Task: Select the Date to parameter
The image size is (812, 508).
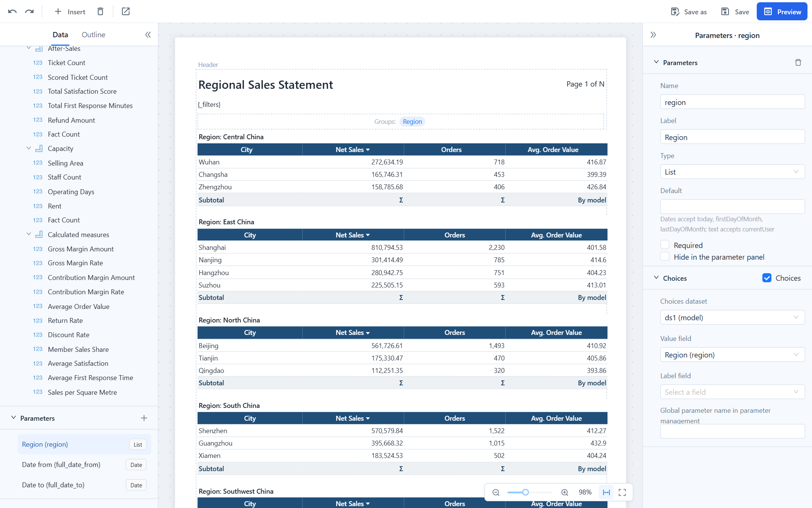Action: [x=84, y=485]
